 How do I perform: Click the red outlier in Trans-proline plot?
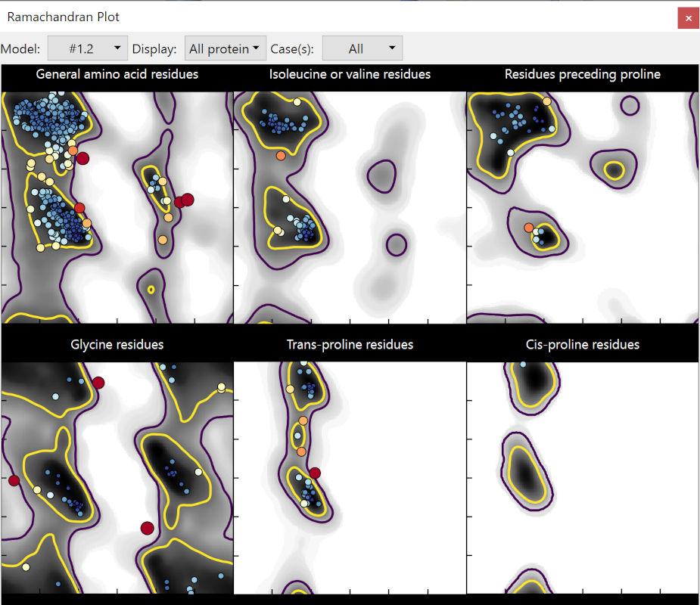coord(315,473)
